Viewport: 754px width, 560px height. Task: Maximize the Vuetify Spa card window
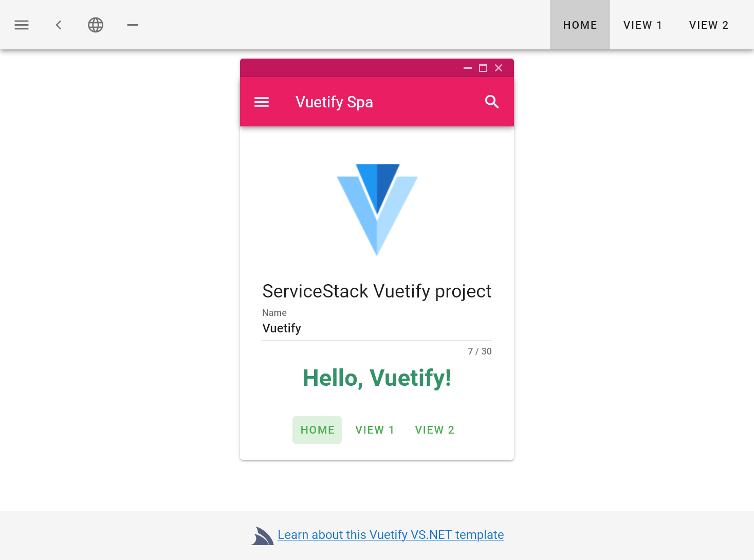tap(483, 68)
